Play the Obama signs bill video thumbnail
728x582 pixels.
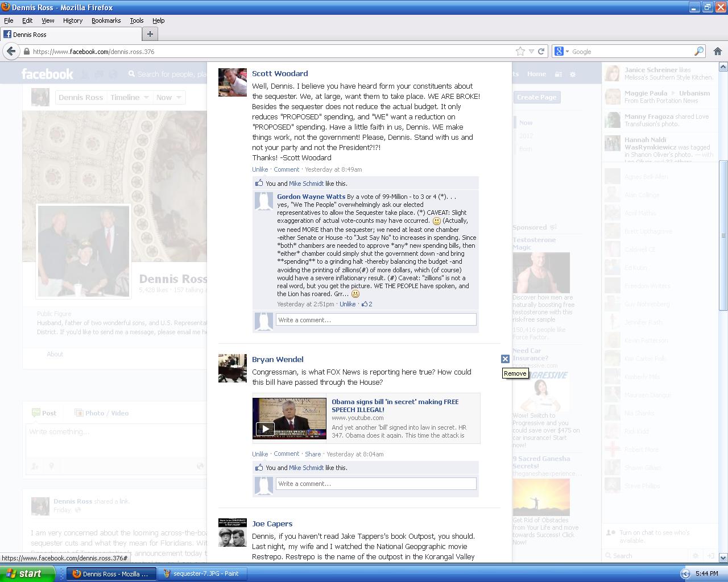click(289, 418)
